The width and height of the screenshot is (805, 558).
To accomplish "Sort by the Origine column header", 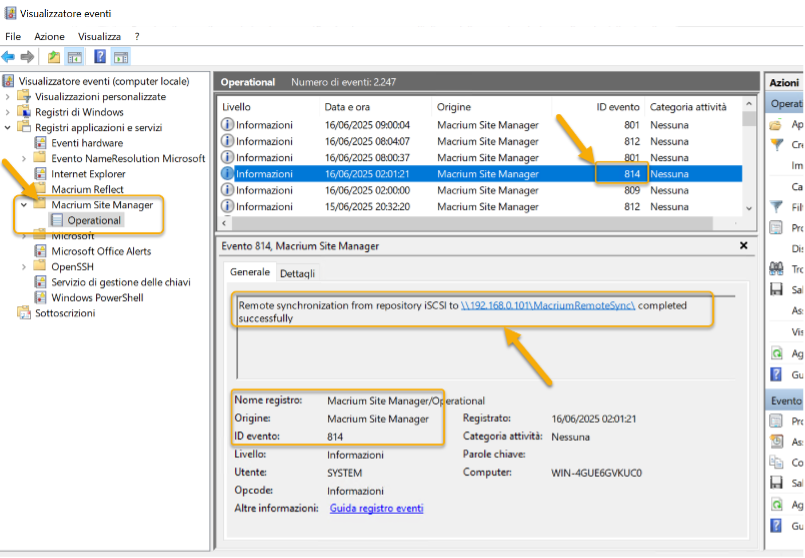I will [454, 107].
